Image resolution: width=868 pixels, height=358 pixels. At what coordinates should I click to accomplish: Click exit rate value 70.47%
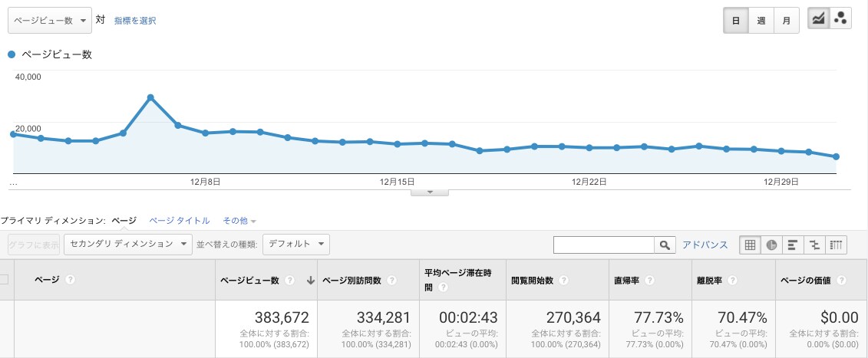pyautogui.click(x=742, y=317)
